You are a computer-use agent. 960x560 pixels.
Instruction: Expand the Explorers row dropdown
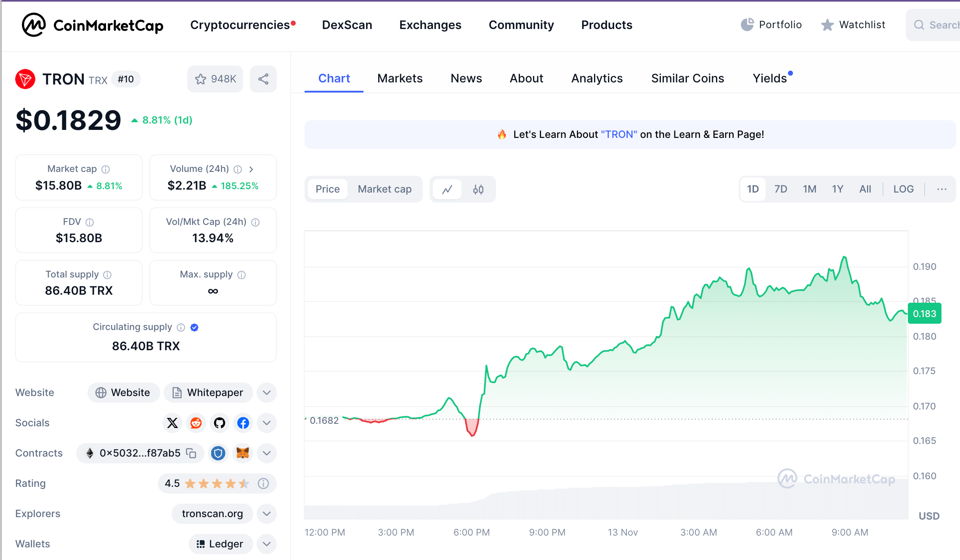point(267,514)
